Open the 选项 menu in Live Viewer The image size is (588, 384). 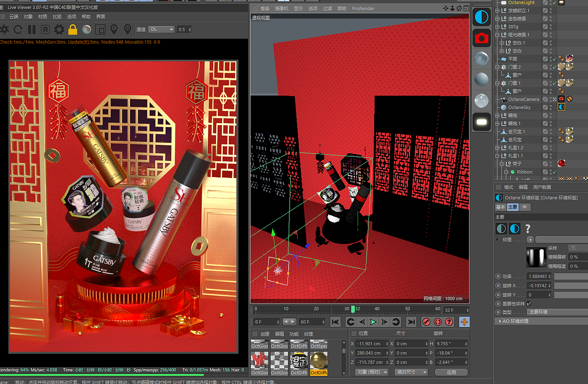tap(72, 16)
